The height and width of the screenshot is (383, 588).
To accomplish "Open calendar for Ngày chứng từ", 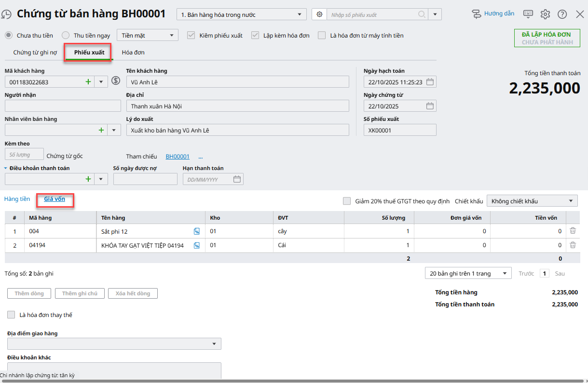I will point(430,106).
